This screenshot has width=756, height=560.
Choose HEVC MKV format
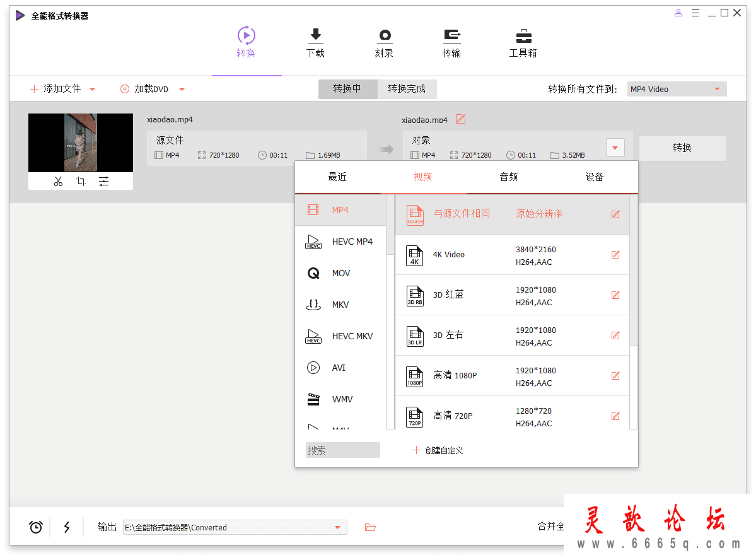coord(340,336)
